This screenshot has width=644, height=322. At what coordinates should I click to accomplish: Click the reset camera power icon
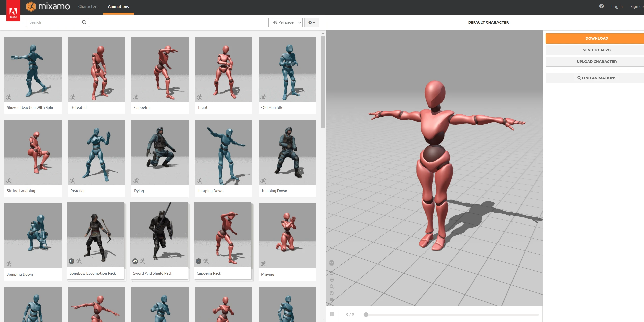[332, 293]
